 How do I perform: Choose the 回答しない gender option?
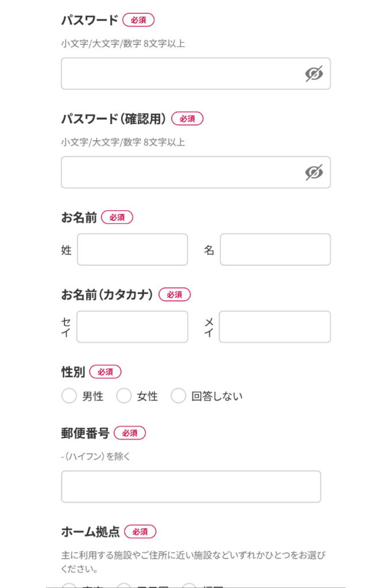coord(179,396)
